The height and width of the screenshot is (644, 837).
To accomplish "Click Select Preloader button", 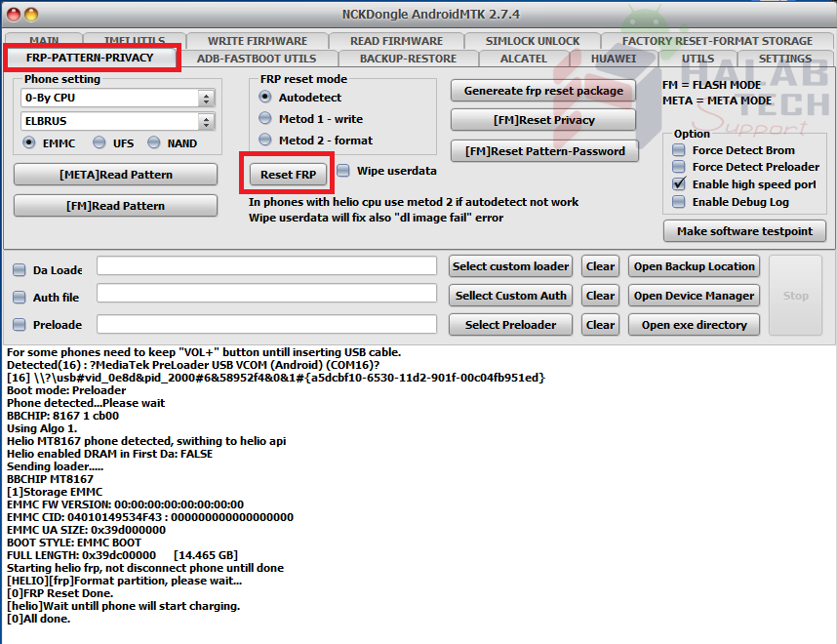I will pos(510,325).
